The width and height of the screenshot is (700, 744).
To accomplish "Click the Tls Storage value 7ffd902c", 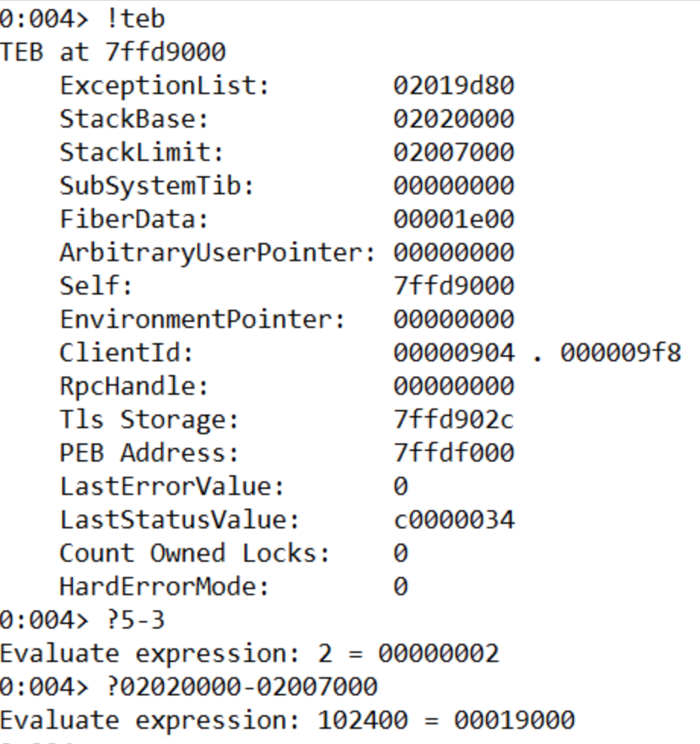I will (x=453, y=420).
